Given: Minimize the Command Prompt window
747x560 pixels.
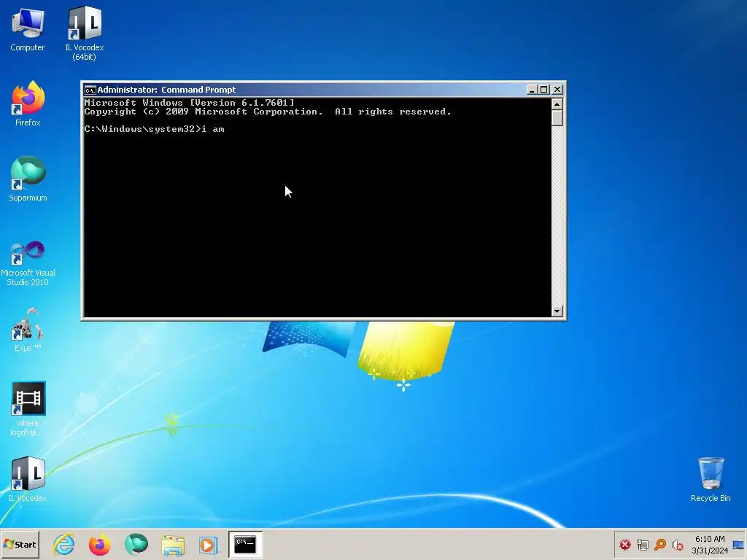Looking at the screenshot, I should [532, 90].
